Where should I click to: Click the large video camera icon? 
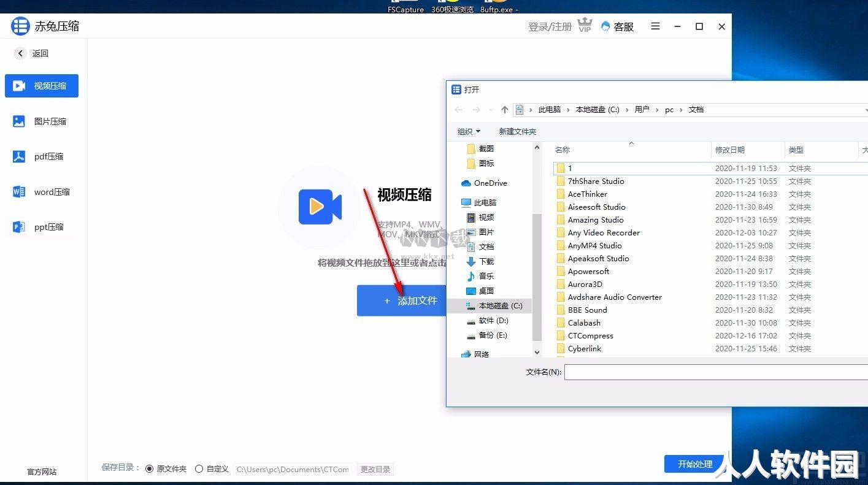[x=320, y=207]
